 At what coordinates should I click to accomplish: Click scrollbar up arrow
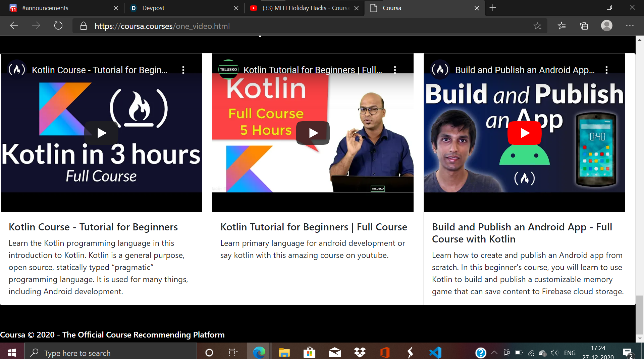click(640, 40)
